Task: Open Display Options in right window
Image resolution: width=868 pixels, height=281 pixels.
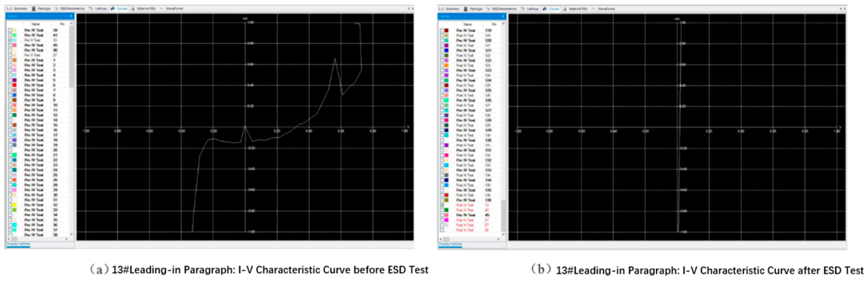Action: (x=450, y=244)
